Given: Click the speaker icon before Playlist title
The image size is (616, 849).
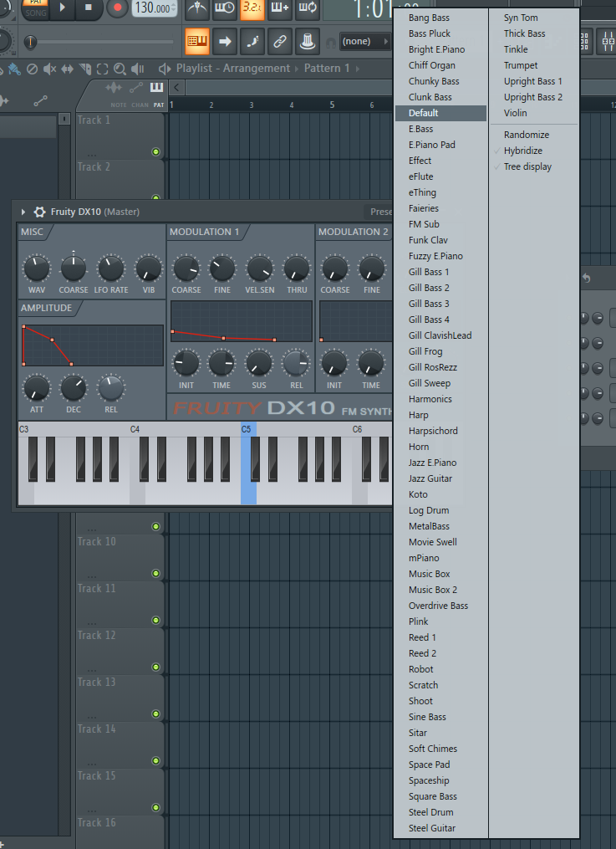Looking at the screenshot, I should pos(165,69).
